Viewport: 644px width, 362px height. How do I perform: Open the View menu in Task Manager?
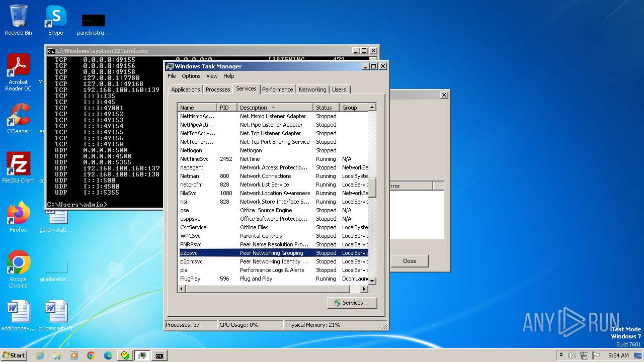[x=212, y=76]
